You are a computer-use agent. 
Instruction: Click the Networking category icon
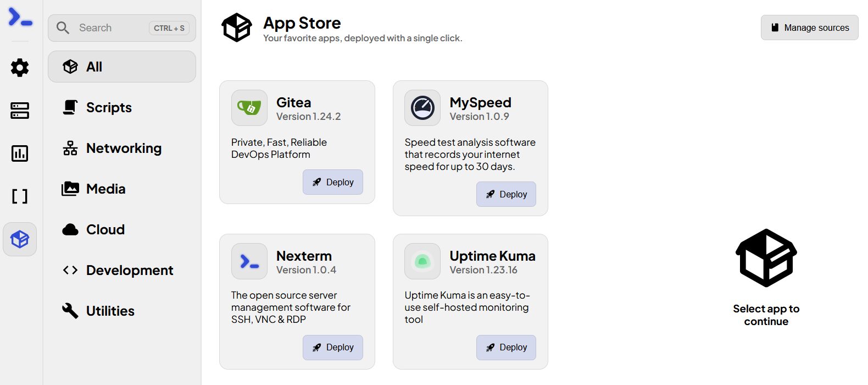[x=70, y=148]
